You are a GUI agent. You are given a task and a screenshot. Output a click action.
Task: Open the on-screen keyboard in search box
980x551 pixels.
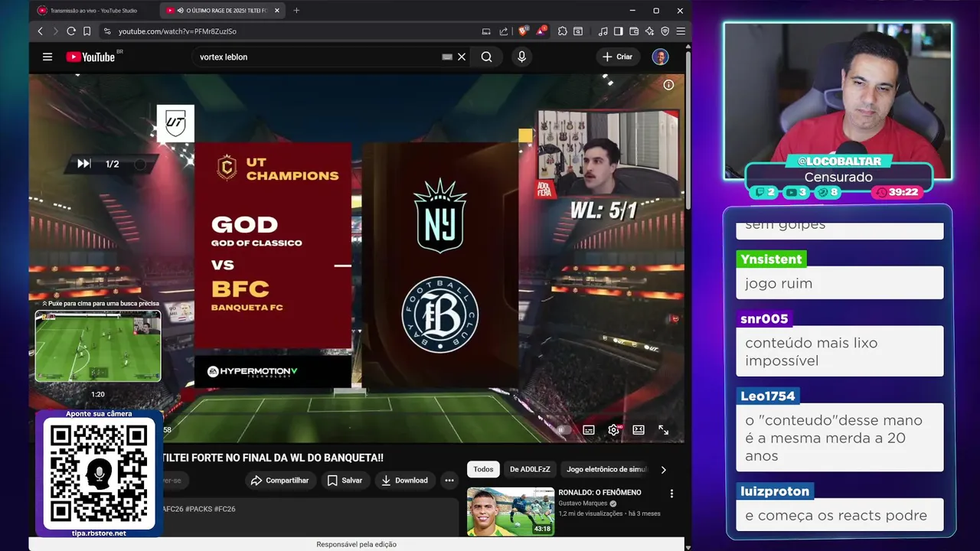coord(447,57)
